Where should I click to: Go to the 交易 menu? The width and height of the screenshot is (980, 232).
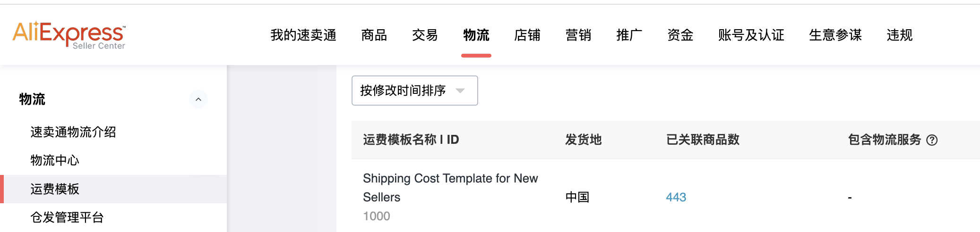(425, 35)
